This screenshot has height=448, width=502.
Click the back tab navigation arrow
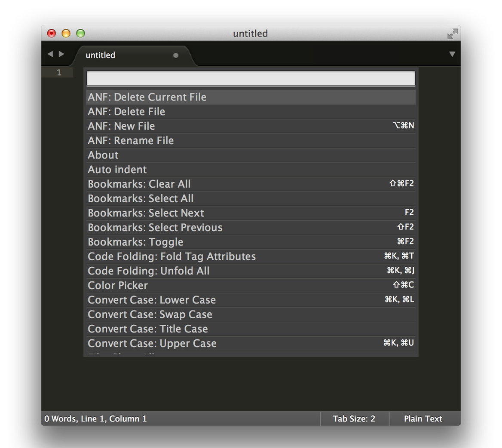pos(50,54)
